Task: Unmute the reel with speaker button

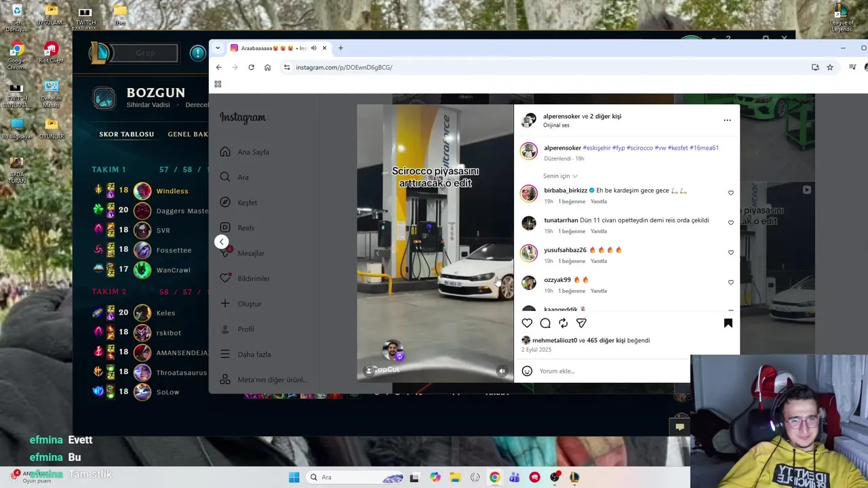Action: click(502, 371)
